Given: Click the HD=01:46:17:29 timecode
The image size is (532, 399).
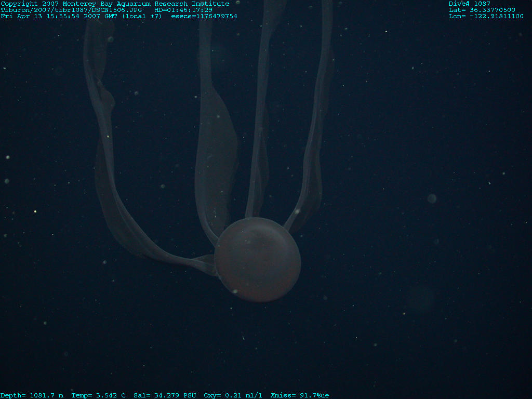Looking at the screenshot, I should click(183, 10).
